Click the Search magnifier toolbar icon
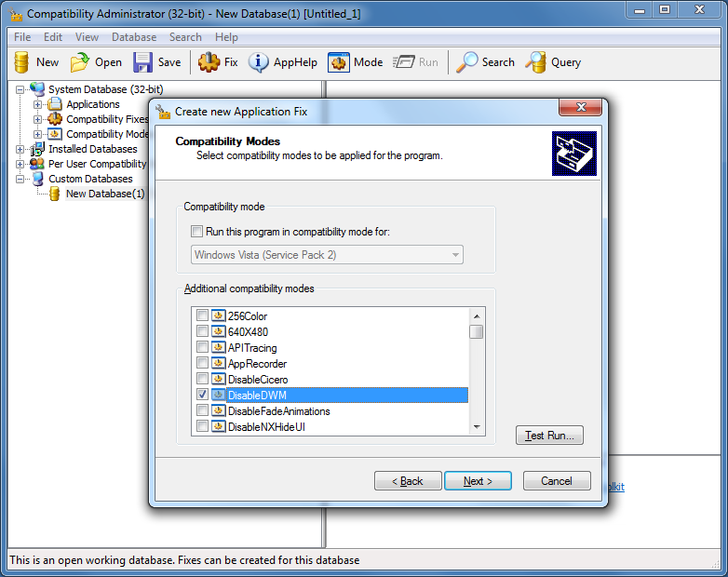The height and width of the screenshot is (577, 728). click(466, 62)
